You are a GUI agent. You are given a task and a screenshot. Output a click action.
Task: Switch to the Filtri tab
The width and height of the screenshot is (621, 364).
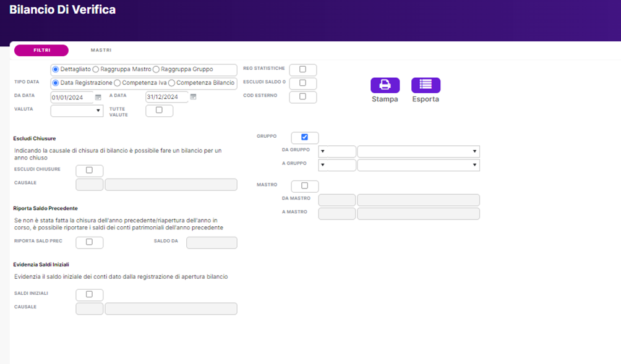click(41, 50)
